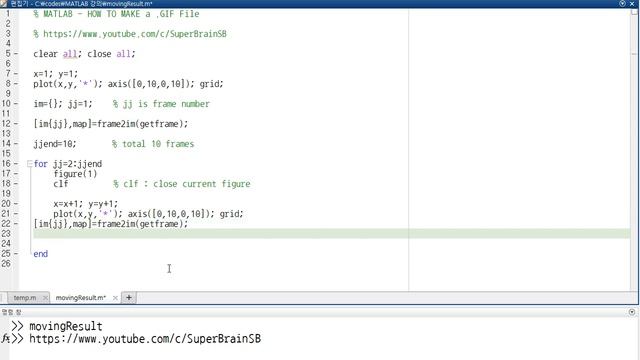Set breakpoint on line 5 dash

coord(16,54)
